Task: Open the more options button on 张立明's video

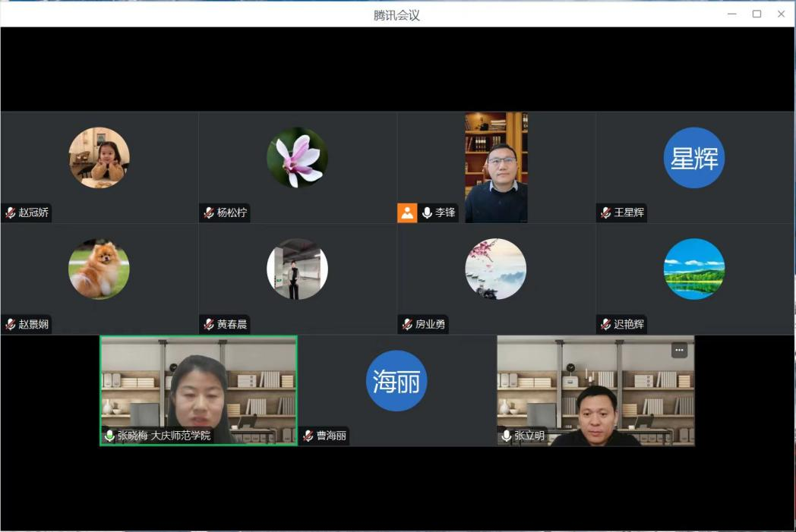Action: click(680, 350)
